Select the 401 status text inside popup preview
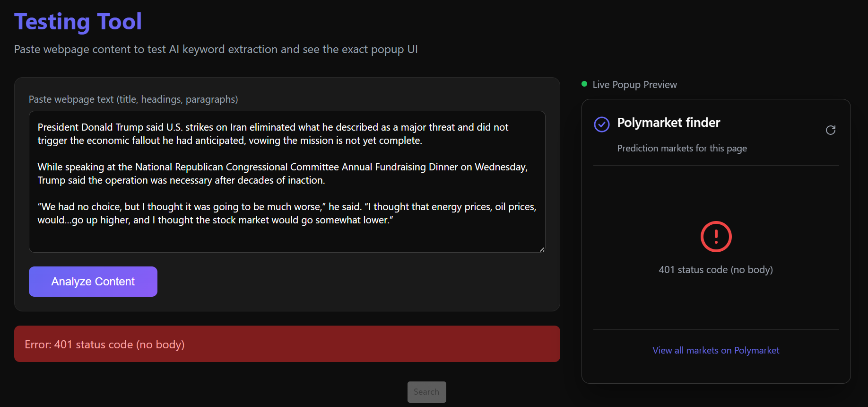This screenshot has width=868, height=407. pyautogui.click(x=715, y=270)
